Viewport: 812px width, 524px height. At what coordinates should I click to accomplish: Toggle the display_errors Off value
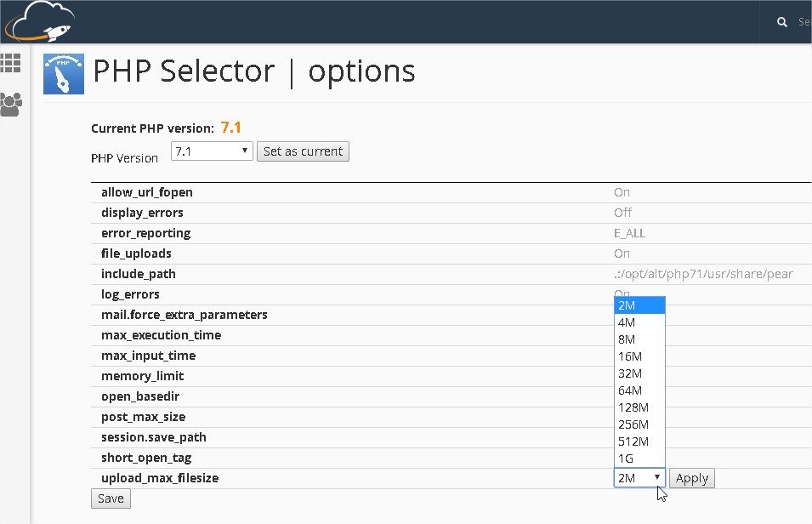pyautogui.click(x=622, y=213)
